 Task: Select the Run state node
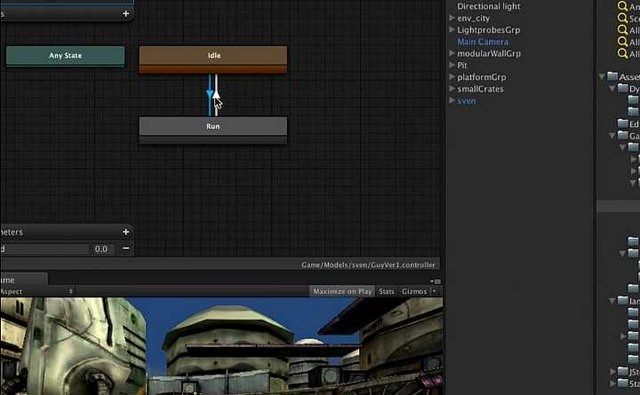(213, 130)
